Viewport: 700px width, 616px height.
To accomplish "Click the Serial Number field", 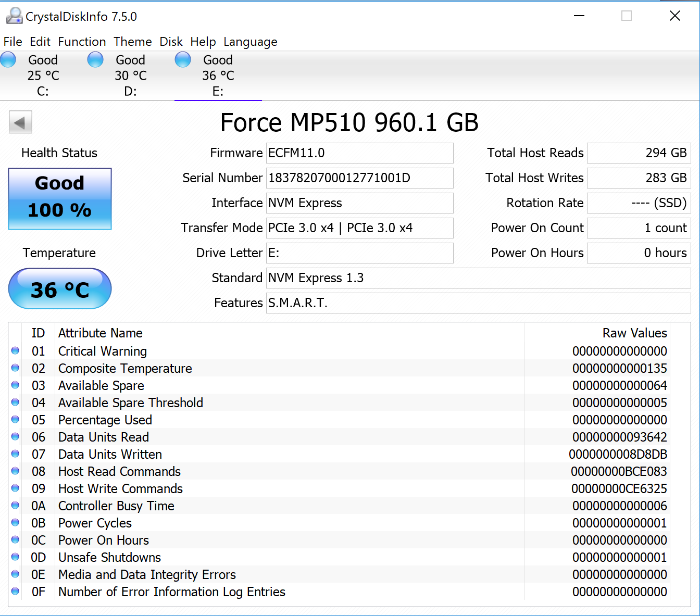I will [x=359, y=178].
